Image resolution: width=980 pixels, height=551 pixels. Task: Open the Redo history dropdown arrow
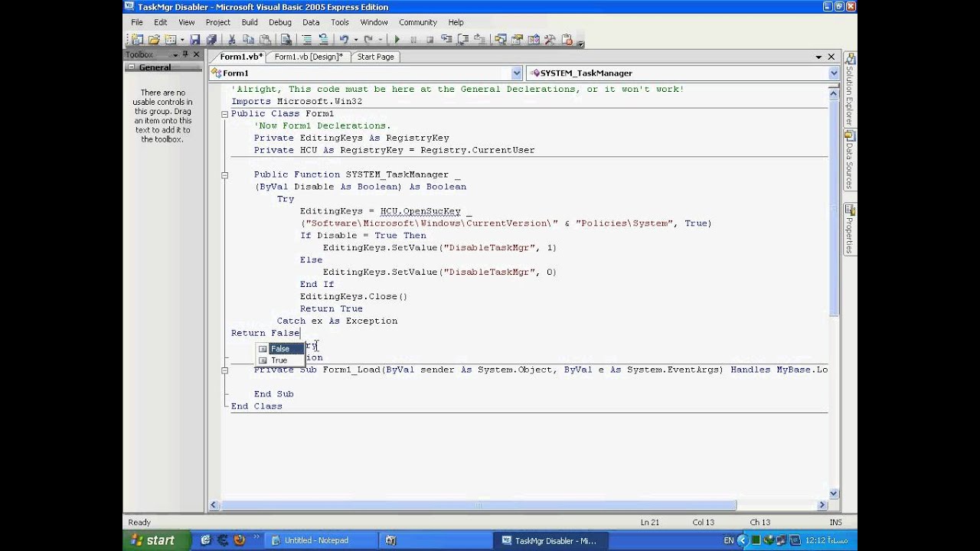pyautogui.click(x=380, y=40)
